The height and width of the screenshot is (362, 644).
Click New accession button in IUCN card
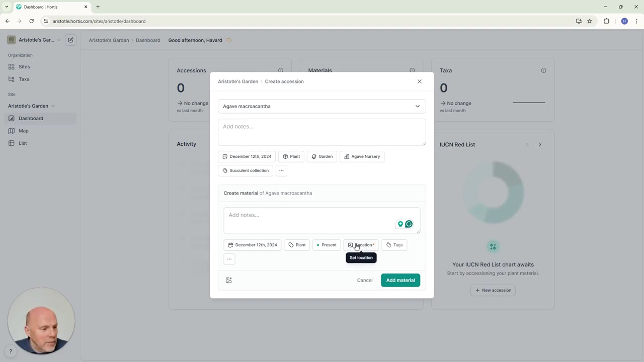[x=493, y=290]
